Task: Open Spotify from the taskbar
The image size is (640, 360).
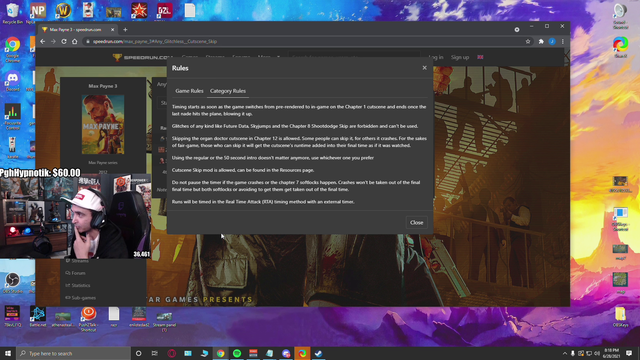Action: tap(237, 353)
